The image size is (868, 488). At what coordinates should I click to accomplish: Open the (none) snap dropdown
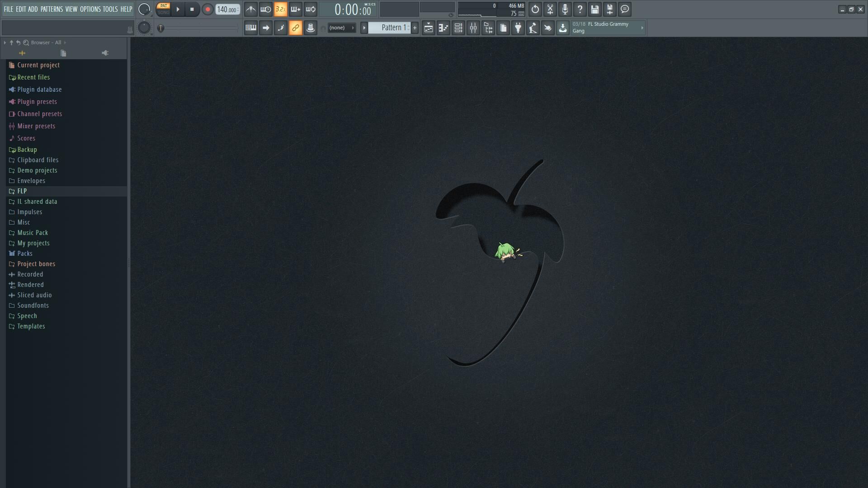tap(341, 28)
